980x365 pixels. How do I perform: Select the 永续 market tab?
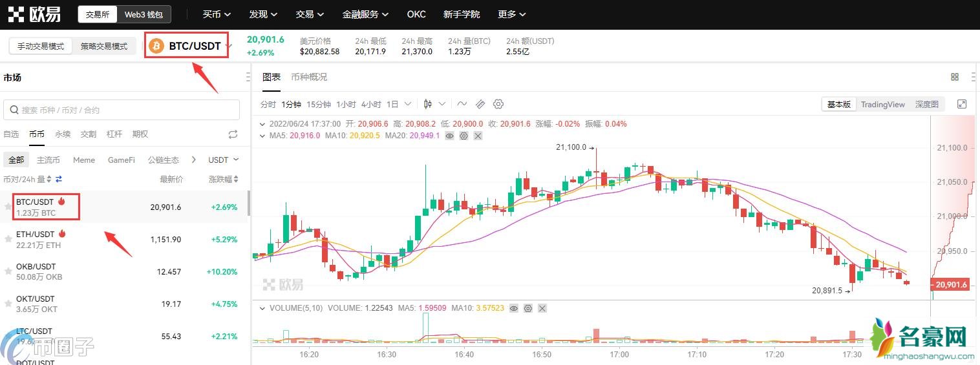(x=63, y=134)
